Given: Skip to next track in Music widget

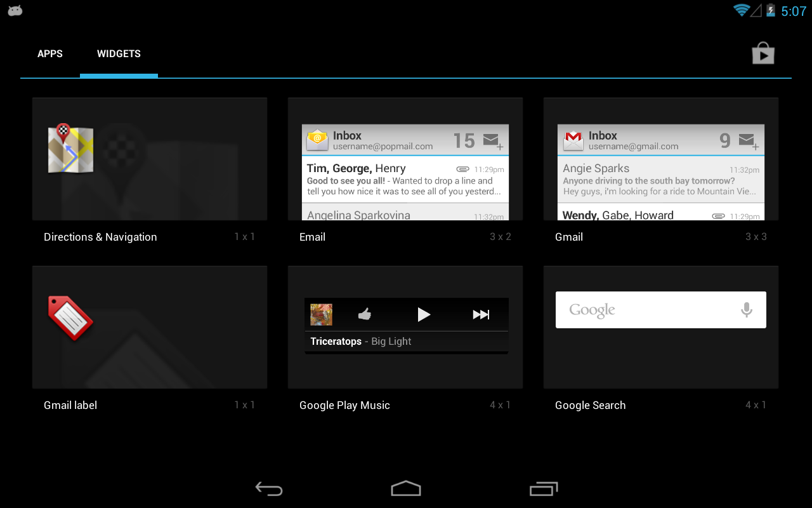Looking at the screenshot, I should pyautogui.click(x=481, y=314).
